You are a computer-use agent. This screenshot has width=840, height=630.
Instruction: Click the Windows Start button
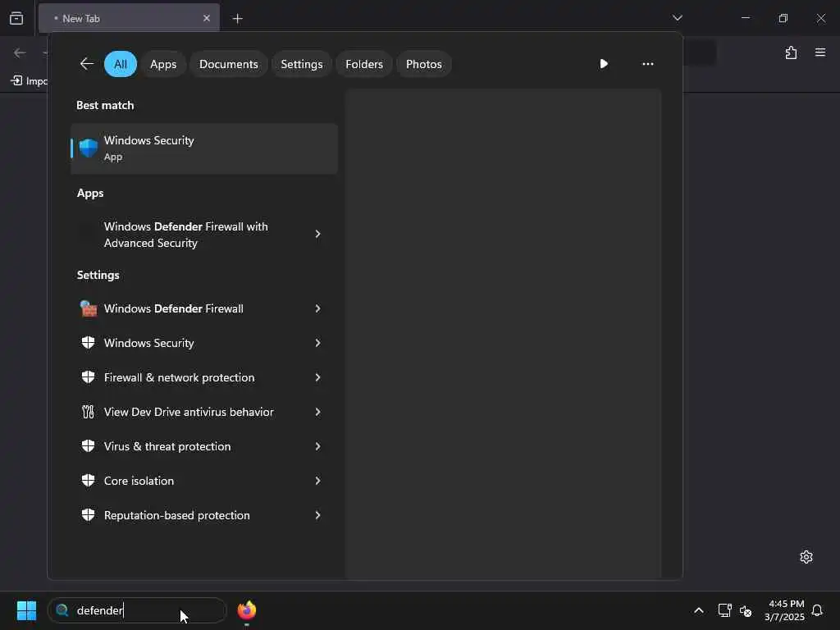(27, 610)
